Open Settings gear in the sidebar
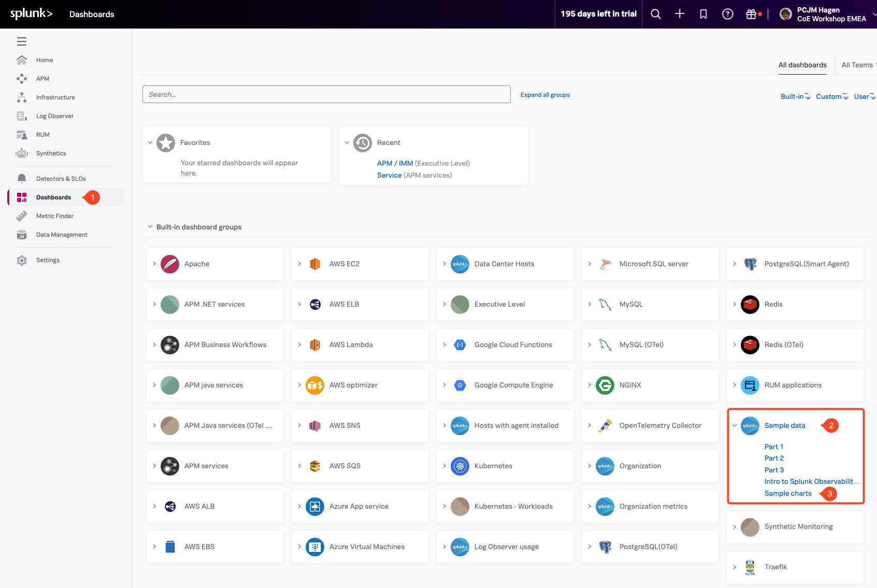 [x=47, y=260]
